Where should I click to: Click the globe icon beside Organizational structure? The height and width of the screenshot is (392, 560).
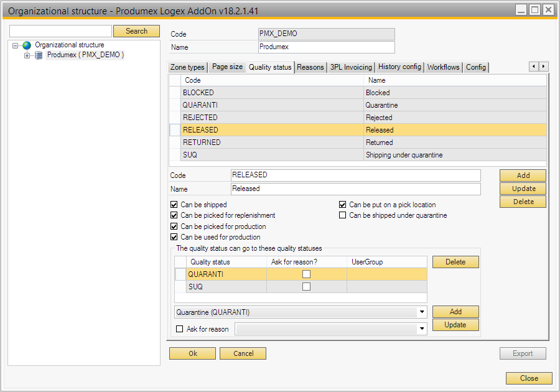tap(27, 45)
